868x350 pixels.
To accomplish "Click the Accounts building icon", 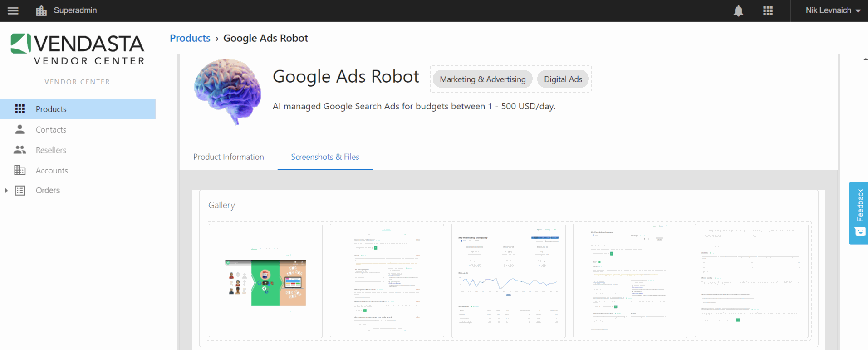I will click(20, 170).
